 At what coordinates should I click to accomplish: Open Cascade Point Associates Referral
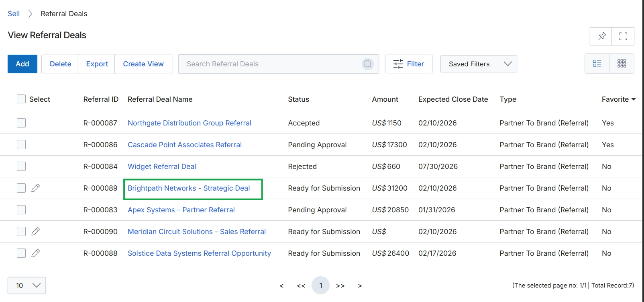[185, 145]
